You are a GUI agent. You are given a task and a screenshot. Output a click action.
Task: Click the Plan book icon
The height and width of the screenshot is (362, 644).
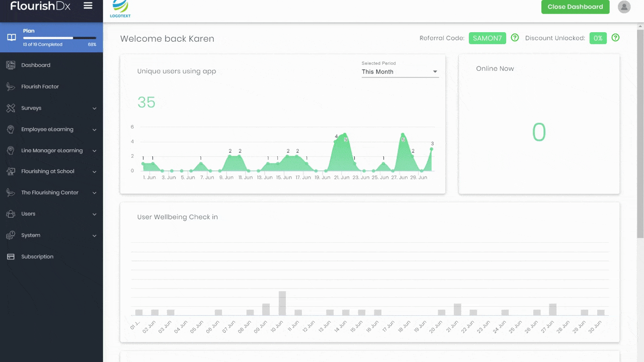point(11,38)
